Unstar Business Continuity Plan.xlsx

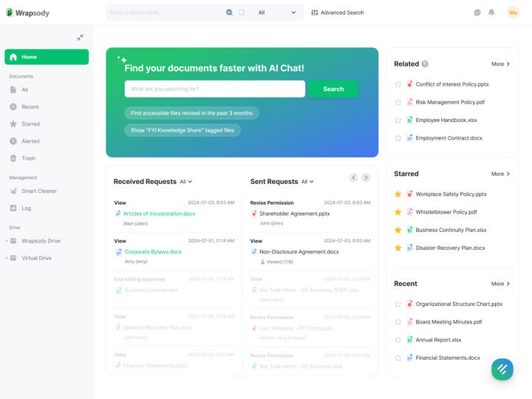click(398, 230)
